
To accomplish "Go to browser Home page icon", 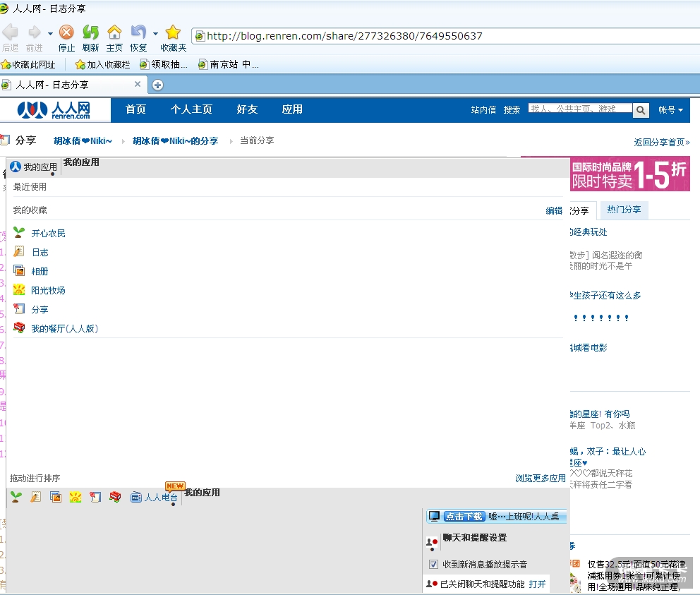I will tap(114, 32).
